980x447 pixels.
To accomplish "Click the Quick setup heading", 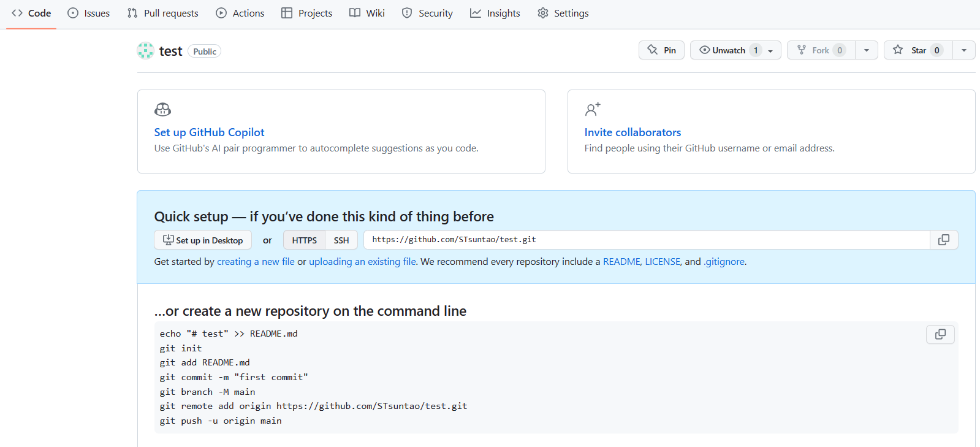I will tap(324, 216).
